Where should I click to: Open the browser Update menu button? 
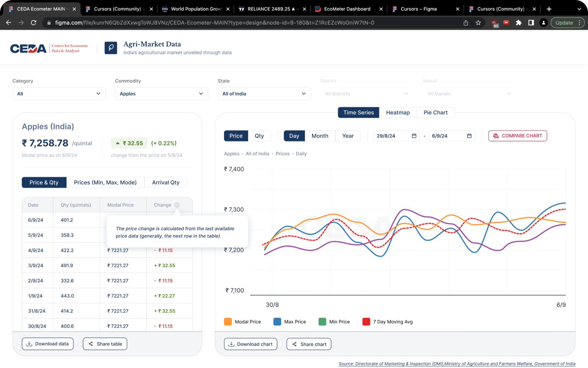tap(567, 23)
